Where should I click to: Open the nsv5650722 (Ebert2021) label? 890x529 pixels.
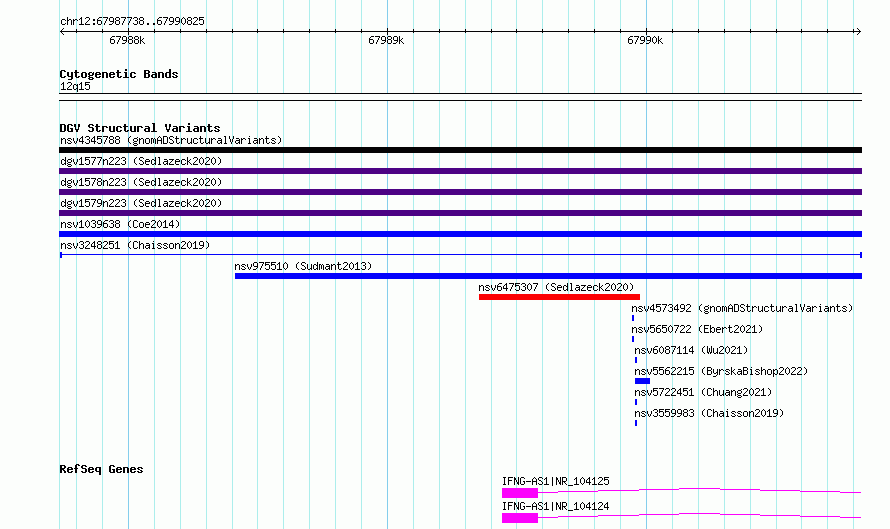tap(698, 329)
